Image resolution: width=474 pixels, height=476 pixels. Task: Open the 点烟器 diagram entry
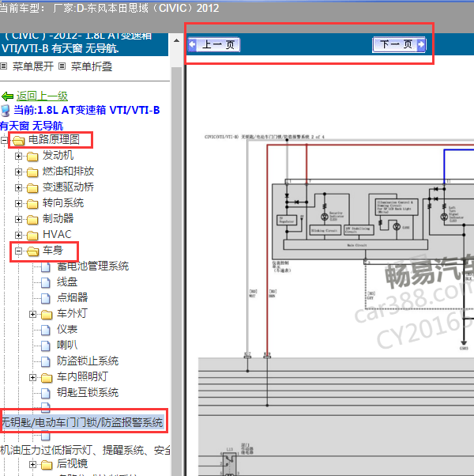click(x=72, y=298)
